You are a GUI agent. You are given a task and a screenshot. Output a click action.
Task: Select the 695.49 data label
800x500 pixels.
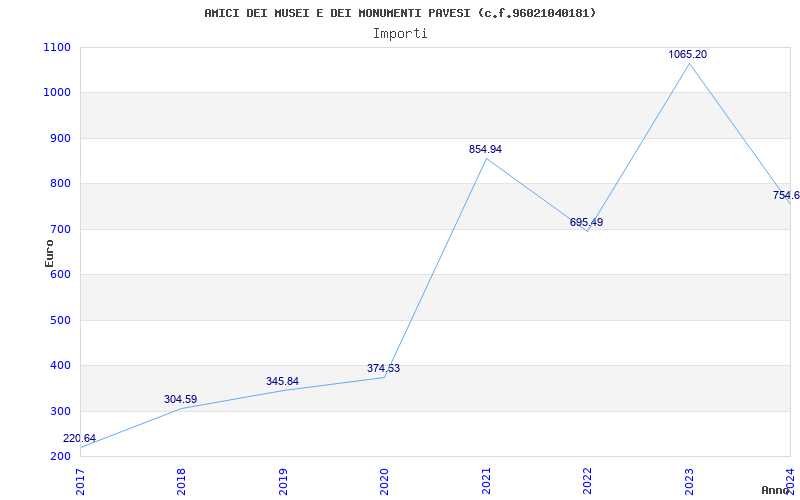pyautogui.click(x=586, y=222)
